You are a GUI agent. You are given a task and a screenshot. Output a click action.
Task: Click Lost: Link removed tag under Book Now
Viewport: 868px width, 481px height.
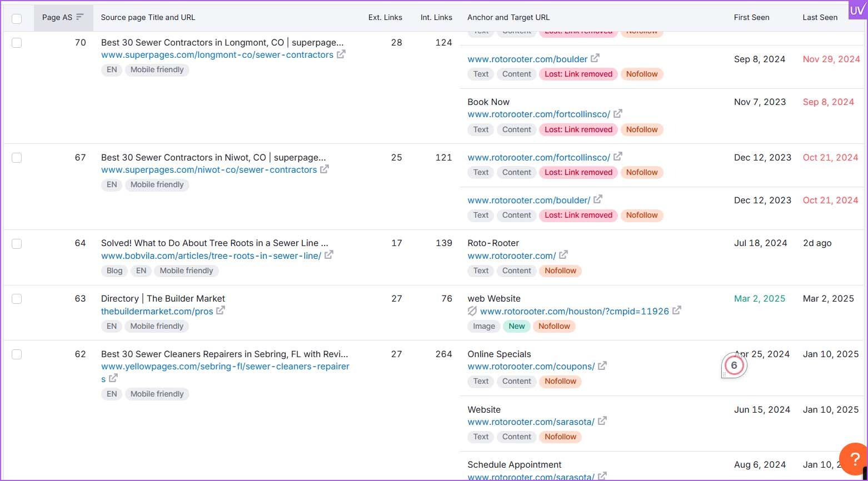point(578,129)
